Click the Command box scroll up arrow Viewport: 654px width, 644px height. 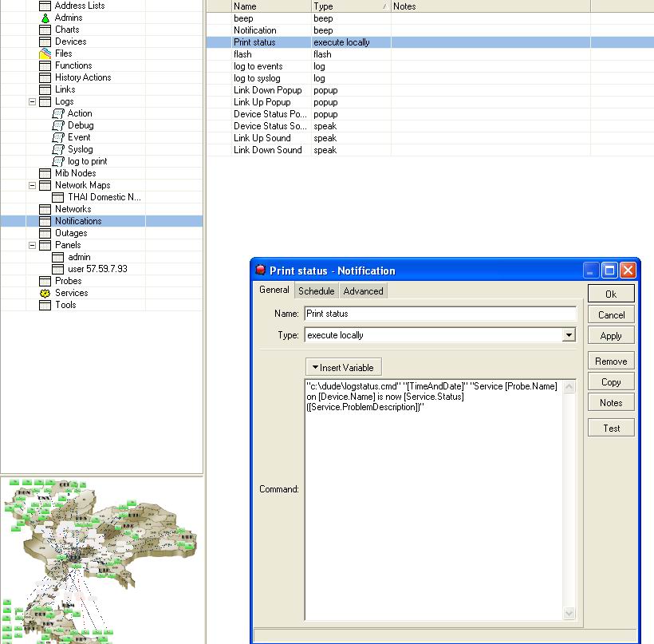(x=569, y=386)
